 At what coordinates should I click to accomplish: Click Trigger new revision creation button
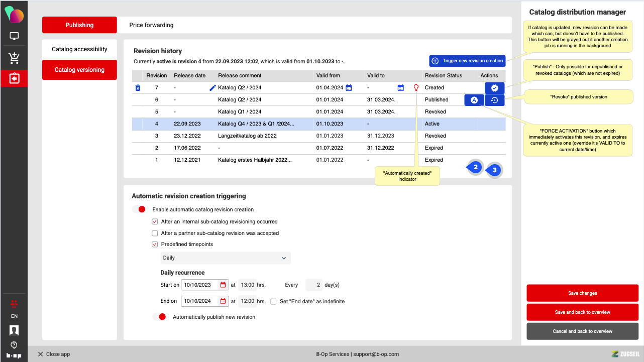tap(467, 61)
